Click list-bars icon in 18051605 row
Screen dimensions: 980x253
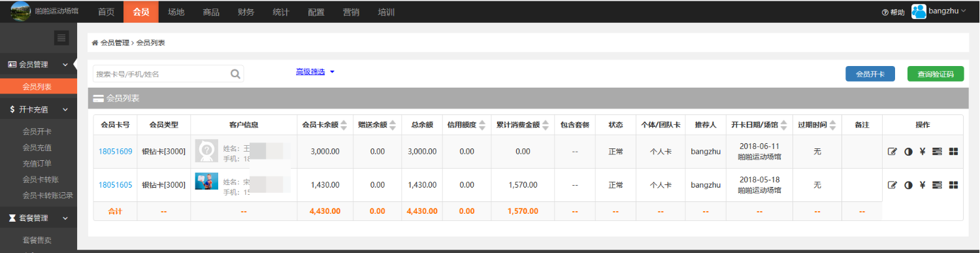[x=937, y=185]
